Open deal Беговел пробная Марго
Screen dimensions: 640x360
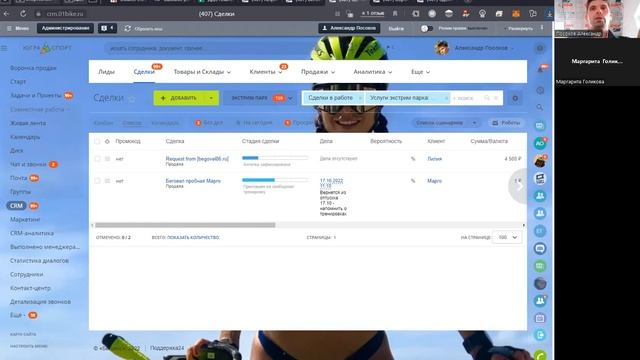pyautogui.click(x=193, y=181)
